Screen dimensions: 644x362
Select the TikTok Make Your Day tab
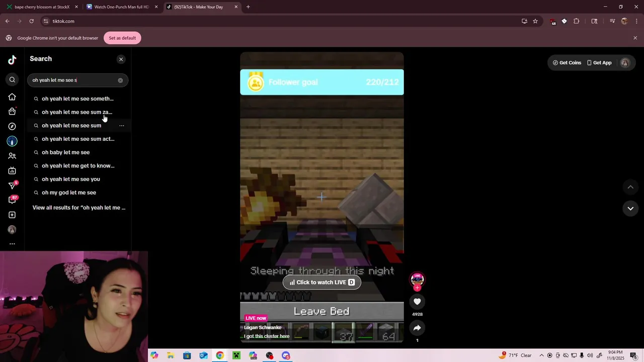202,7
